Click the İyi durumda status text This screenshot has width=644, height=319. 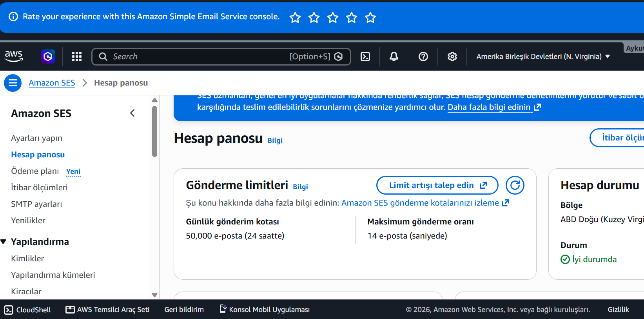pos(594,259)
